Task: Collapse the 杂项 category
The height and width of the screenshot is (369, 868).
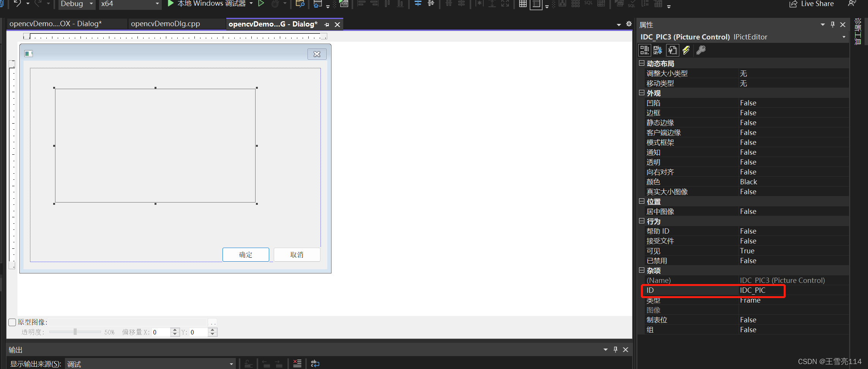Action: 642,270
